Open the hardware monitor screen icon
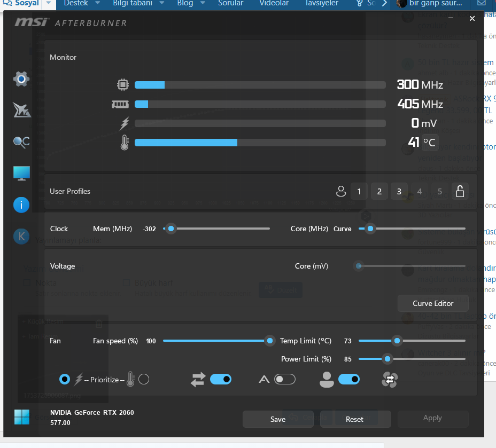The width and height of the screenshot is (496, 448). click(x=21, y=173)
